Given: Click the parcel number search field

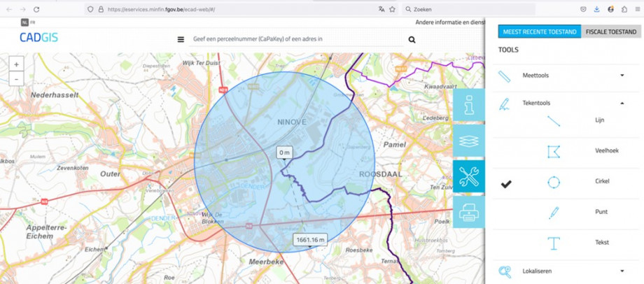Looking at the screenshot, I should [294, 40].
